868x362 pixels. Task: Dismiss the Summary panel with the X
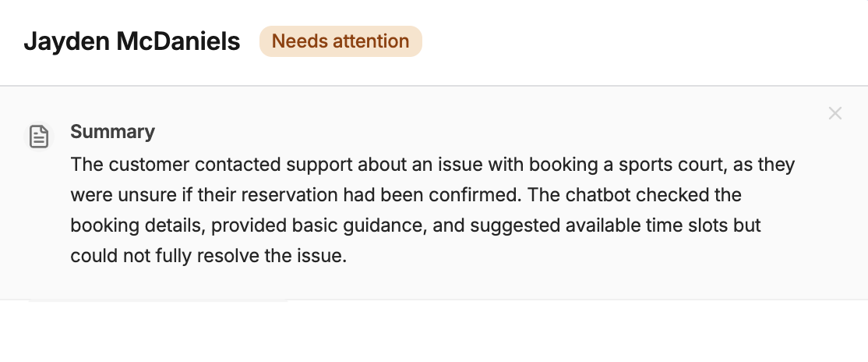pos(835,113)
